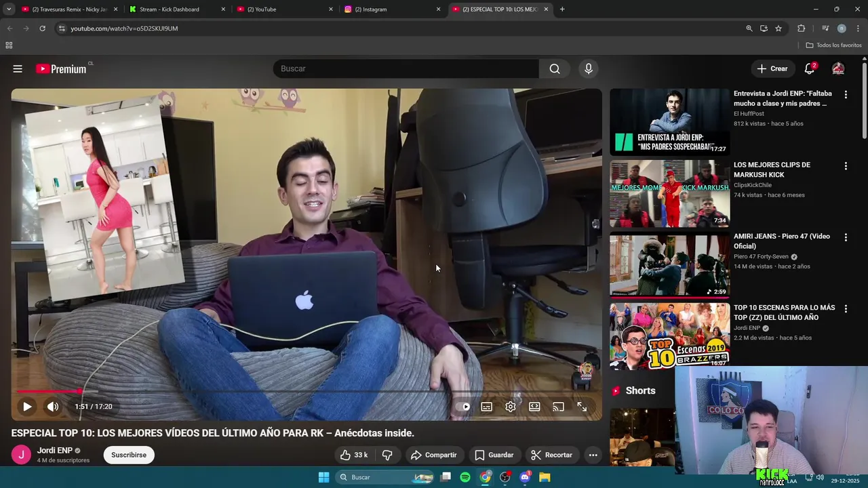
Task: Open the Chrome three-dot menu
Action: pyautogui.click(x=859, y=28)
